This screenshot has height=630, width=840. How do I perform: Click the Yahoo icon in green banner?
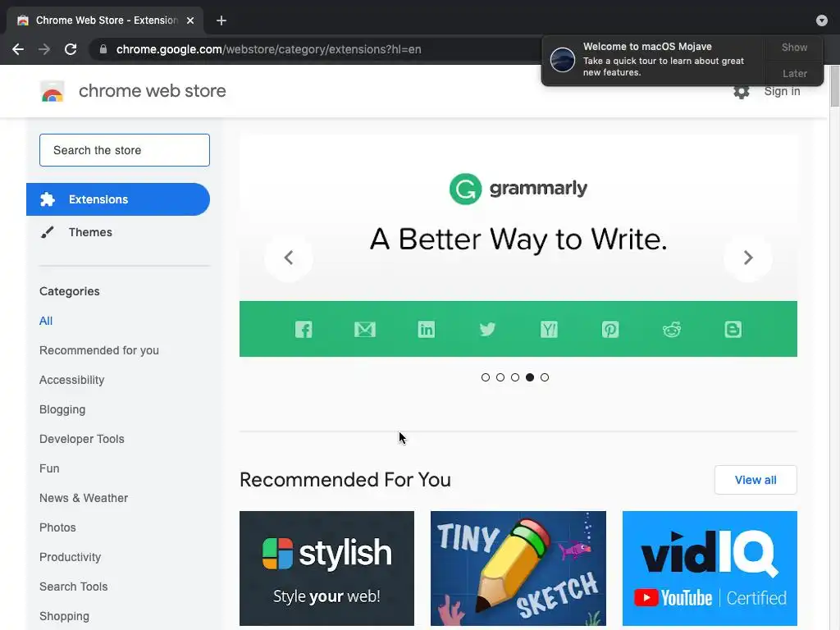[x=549, y=329]
